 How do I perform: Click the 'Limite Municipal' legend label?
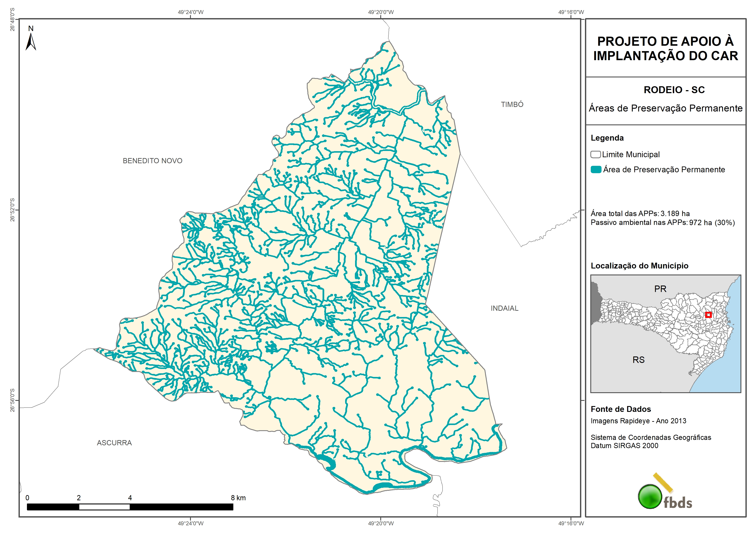click(x=631, y=154)
